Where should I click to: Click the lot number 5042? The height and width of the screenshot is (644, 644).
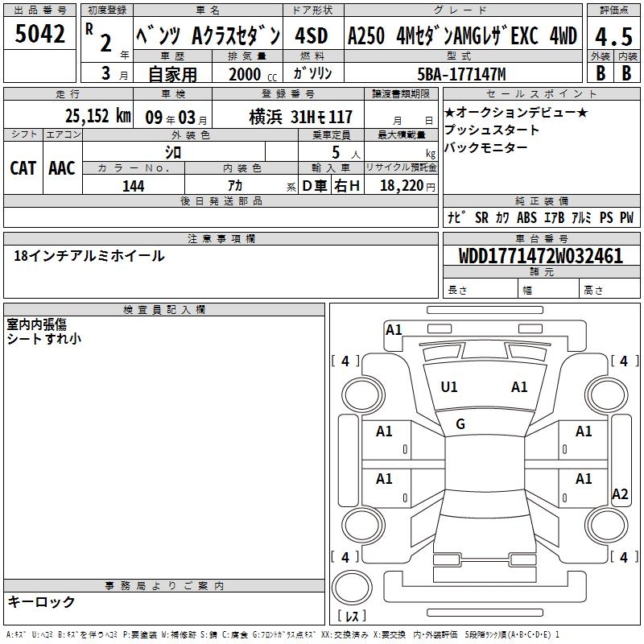pyautogui.click(x=39, y=34)
